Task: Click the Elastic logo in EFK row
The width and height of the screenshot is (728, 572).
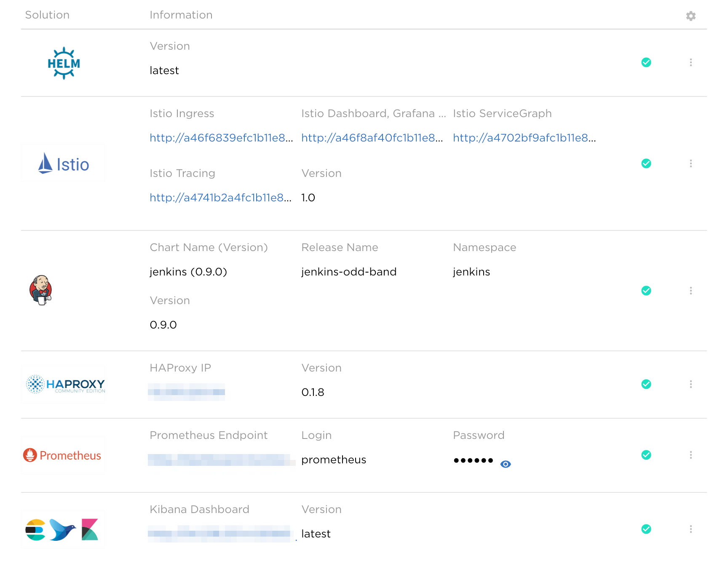Action: click(35, 529)
